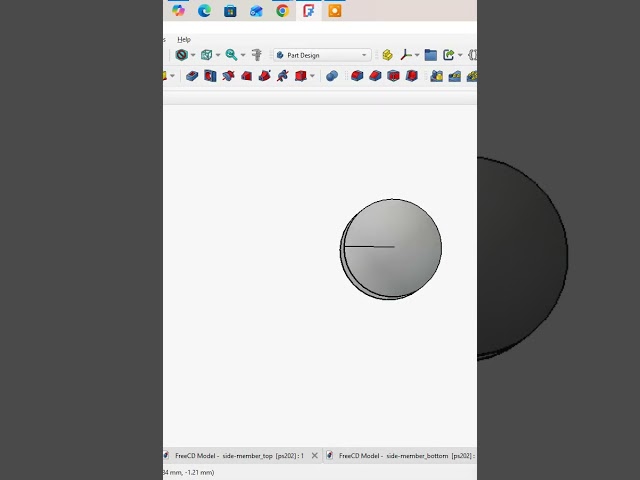The width and height of the screenshot is (640, 480).
Task: Close the side-member_top tab
Action: coord(315,456)
